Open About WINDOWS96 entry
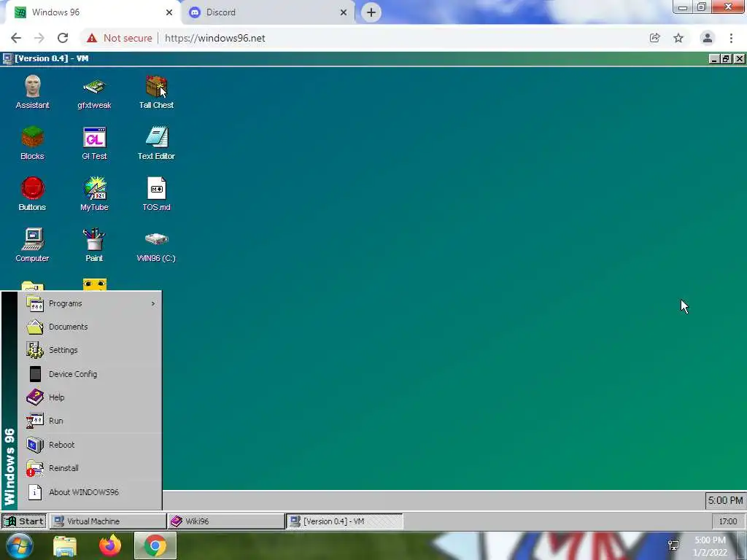 coord(90,492)
